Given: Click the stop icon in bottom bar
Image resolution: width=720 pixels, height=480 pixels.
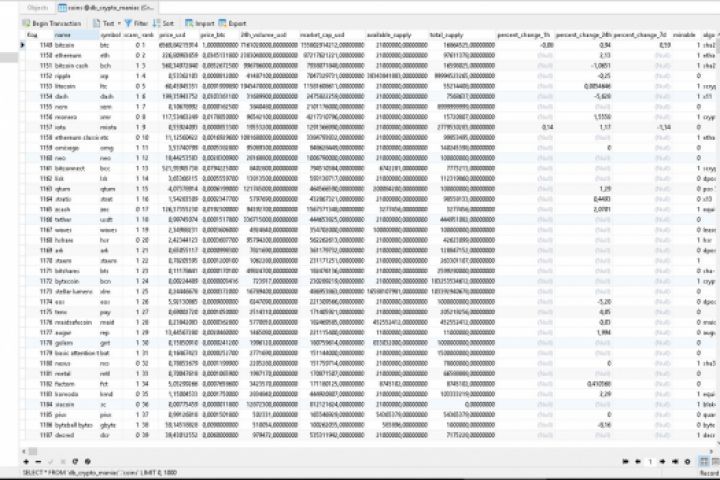Looking at the screenshot, I should click(x=87, y=462).
